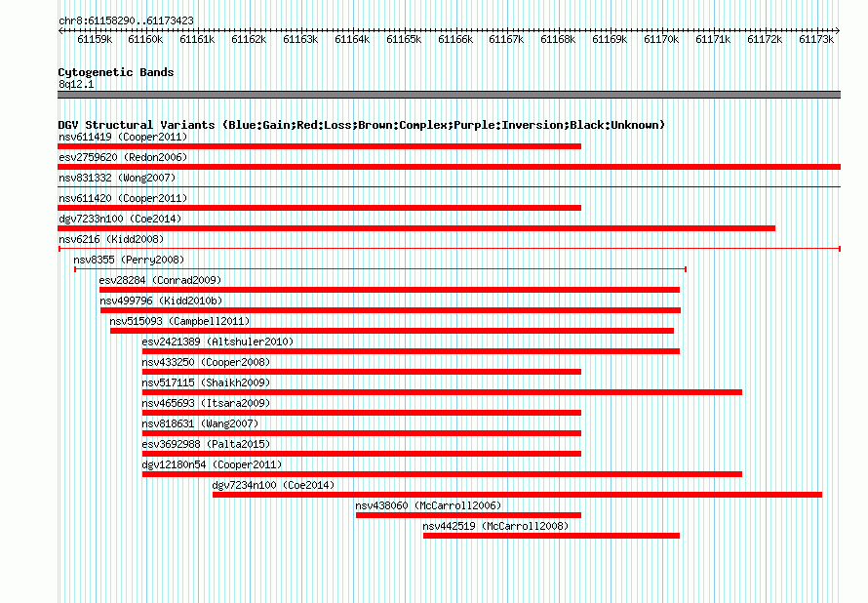Screen dimensions: 868x603
Task: Click the 61161k ruler label
Action: (197, 39)
